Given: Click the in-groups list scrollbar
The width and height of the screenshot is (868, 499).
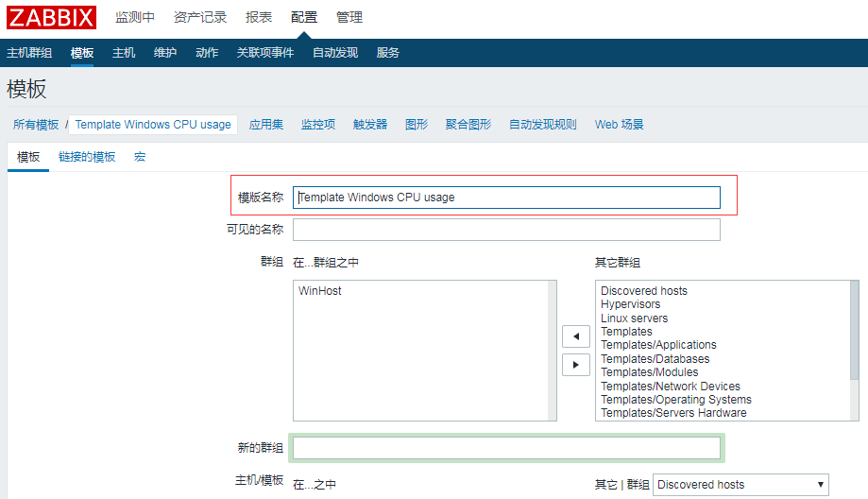Looking at the screenshot, I should [552, 351].
